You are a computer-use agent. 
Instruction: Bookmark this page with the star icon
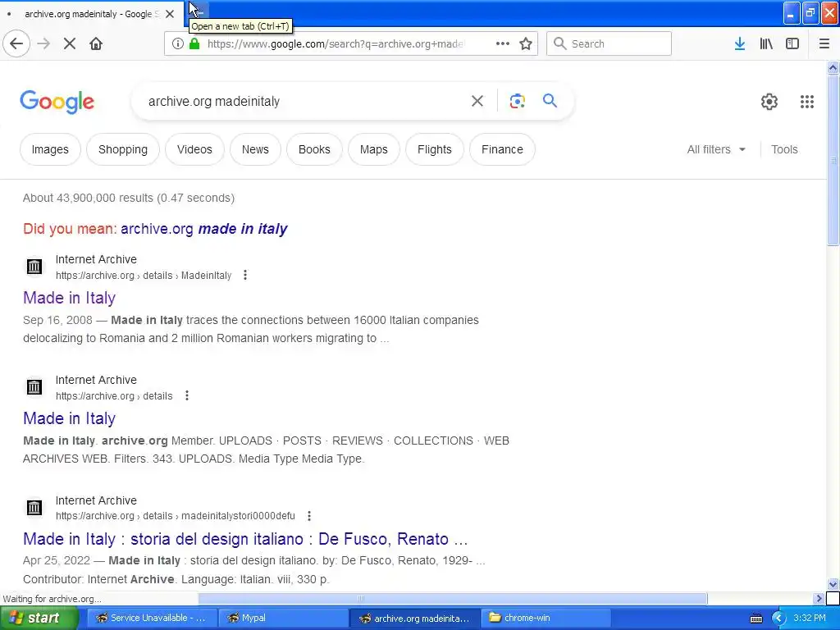(526, 44)
